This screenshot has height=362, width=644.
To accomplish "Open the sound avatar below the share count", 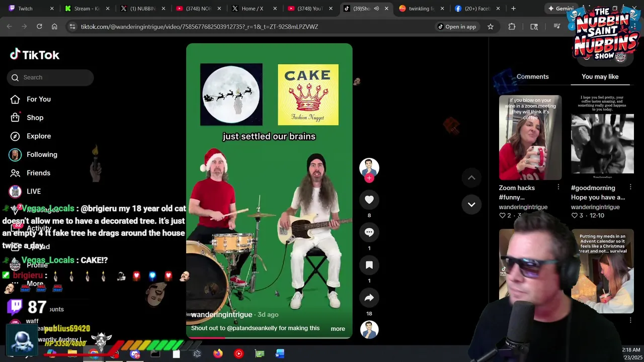I will pyautogui.click(x=369, y=329).
